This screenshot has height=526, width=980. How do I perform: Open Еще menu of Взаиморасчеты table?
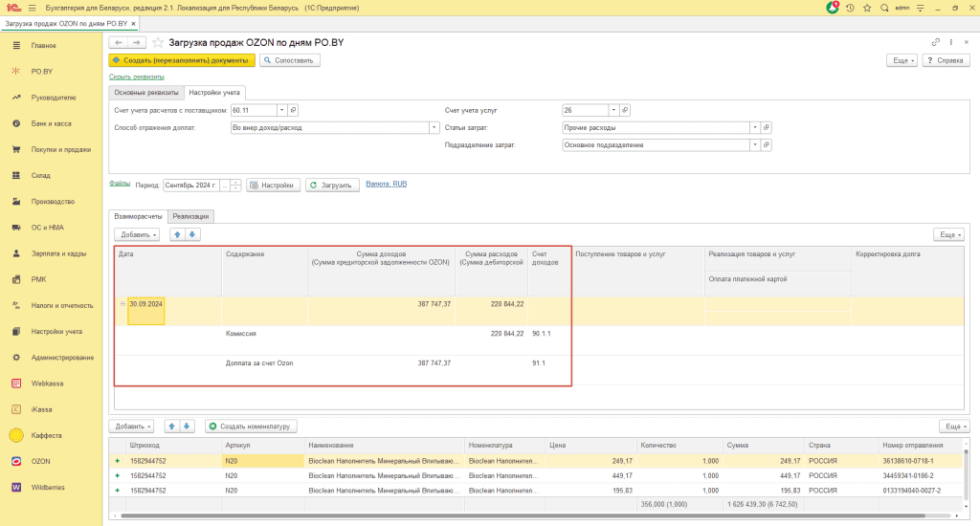[x=950, y=234]
